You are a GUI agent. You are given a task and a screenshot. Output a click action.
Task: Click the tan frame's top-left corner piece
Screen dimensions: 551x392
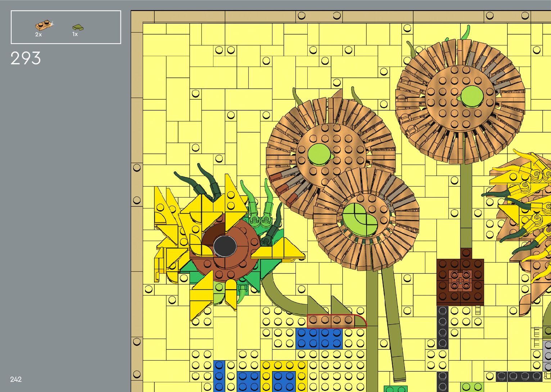[143, 17]
